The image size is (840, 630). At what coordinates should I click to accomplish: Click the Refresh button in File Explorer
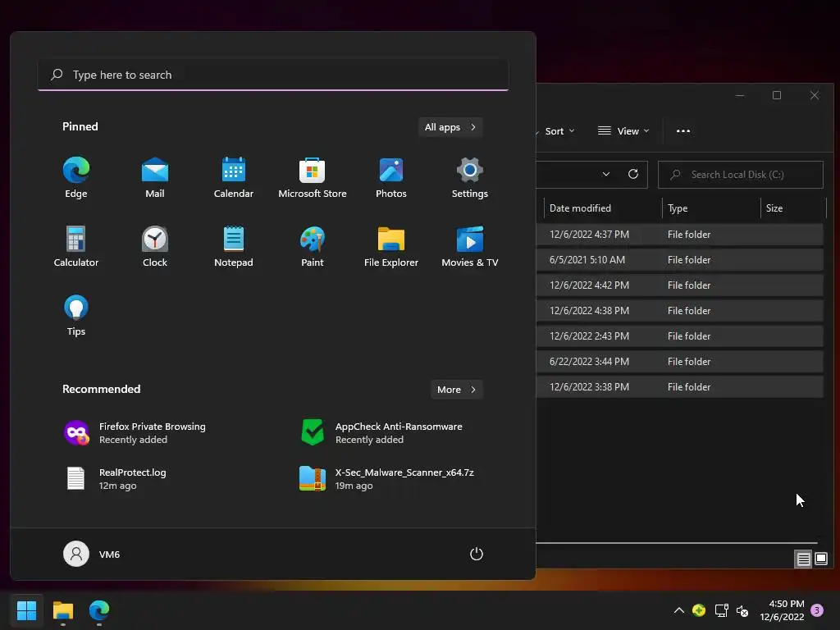(633, 174)
